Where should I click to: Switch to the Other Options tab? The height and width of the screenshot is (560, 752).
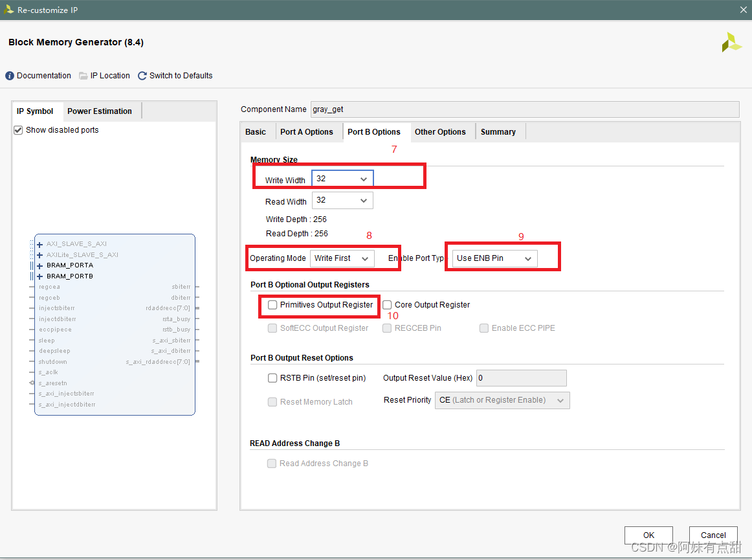pos(440,132)
